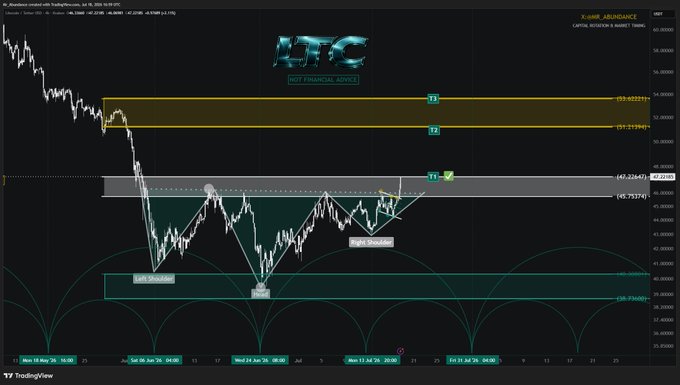Click the 53.62221 price level label
Screen dimensions: 680x385
[x=631, y=99]
